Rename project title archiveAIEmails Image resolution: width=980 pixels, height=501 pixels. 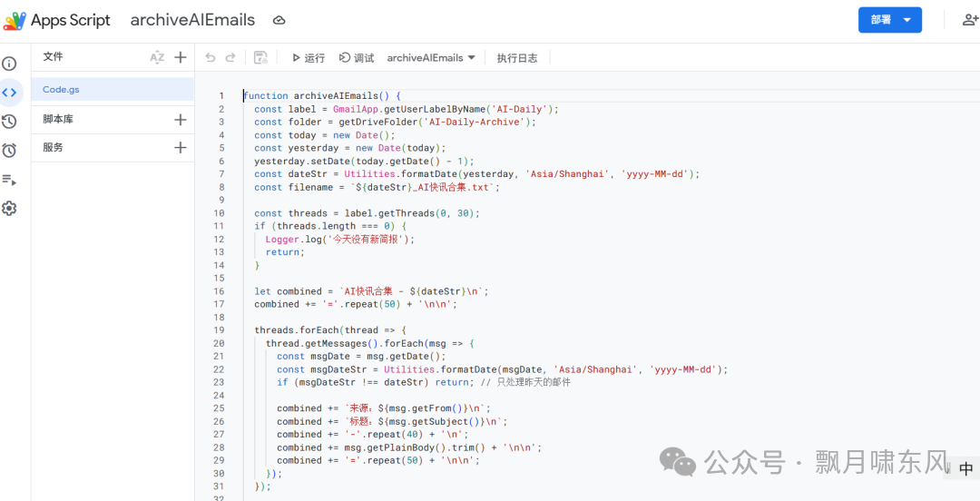click(x=192, y=20)
